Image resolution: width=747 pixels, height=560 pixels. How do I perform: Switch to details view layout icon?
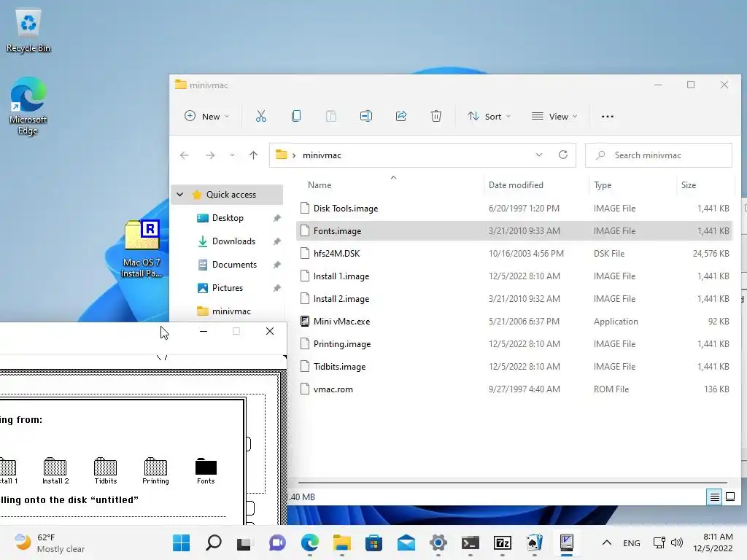[x=714, y=497]
